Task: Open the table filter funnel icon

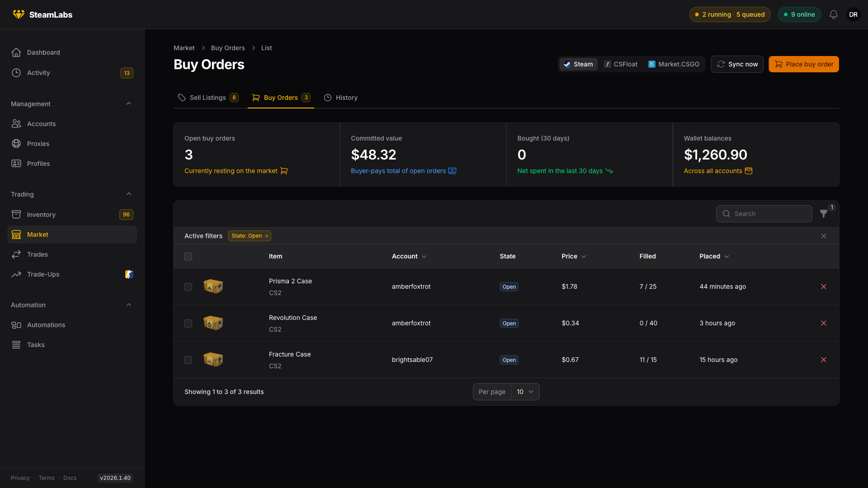Action: coord(824,214)
